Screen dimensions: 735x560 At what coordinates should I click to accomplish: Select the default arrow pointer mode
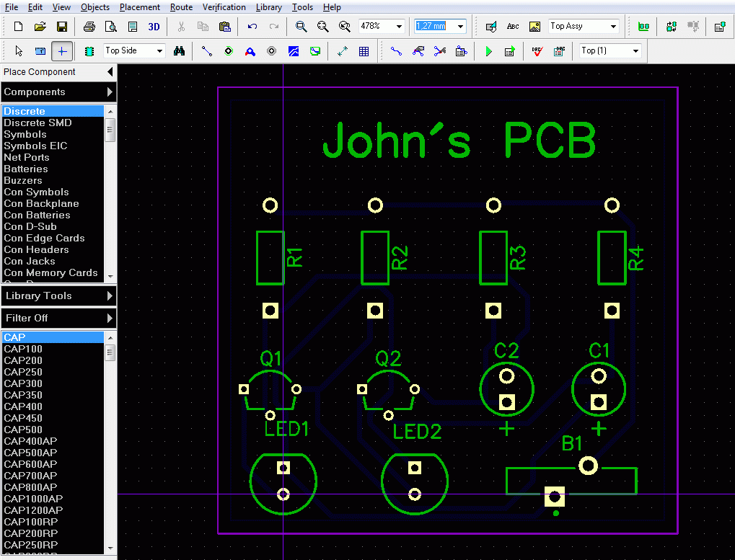point(19,51)
